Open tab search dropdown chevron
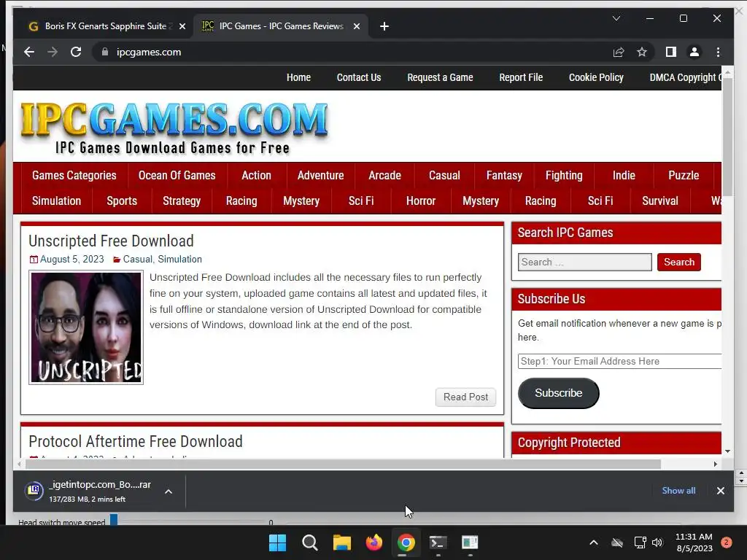 point(616,18)
